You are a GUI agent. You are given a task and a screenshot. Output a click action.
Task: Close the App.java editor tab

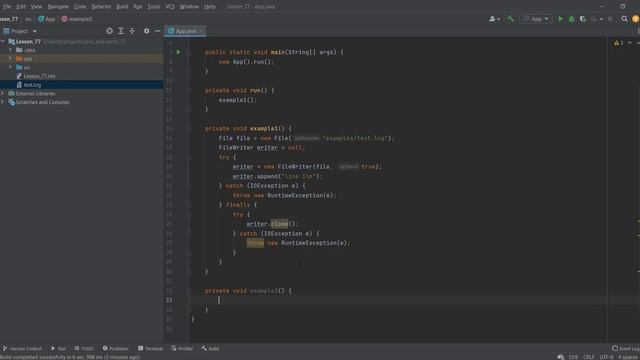point(201,31)
